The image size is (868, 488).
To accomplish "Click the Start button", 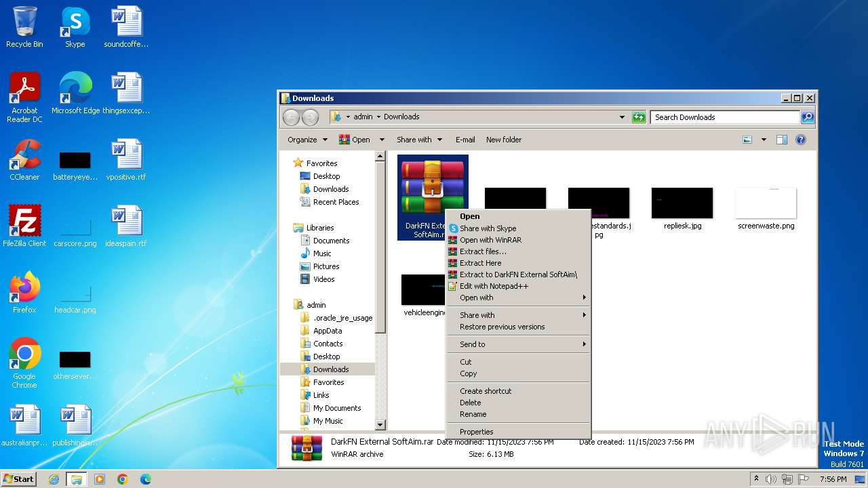I will tap(18, 479).
